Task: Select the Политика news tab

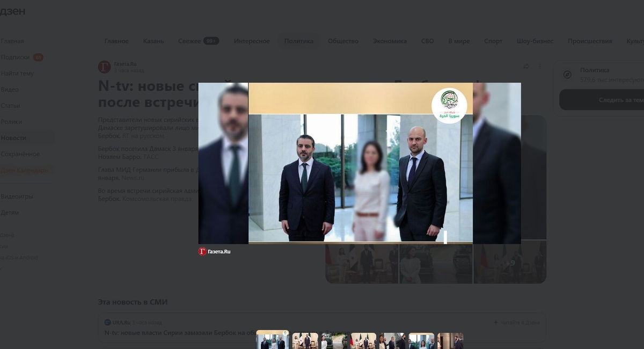Action: click(x=299, y=41)
